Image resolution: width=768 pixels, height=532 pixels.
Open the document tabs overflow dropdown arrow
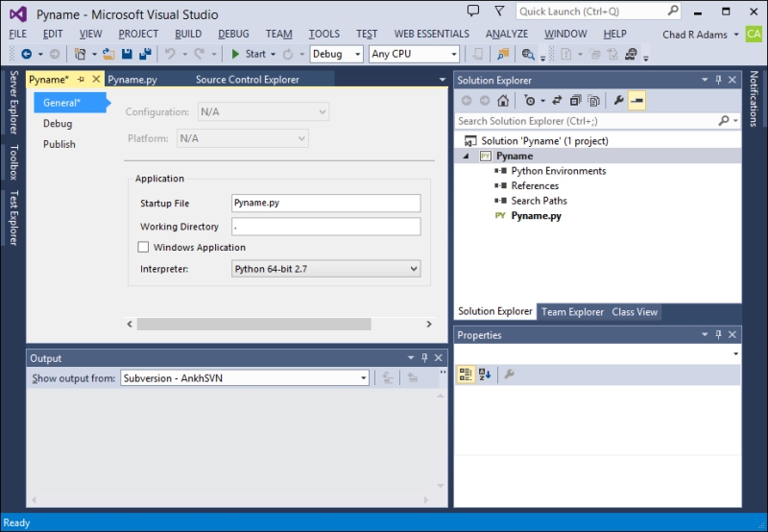[x=443, y=80]
